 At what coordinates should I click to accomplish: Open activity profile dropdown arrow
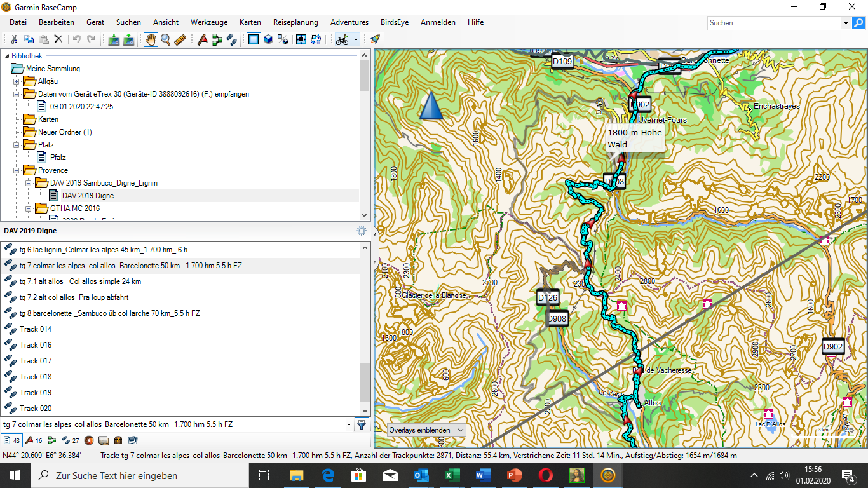coord(356,39)
